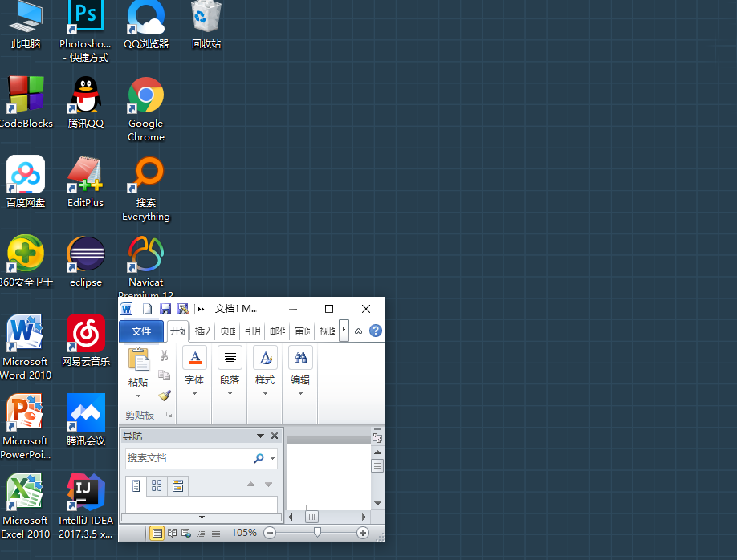Switch to the 邮件 ribbon tab
Viewport: 737px width, 560px height.
coord(278,331)
